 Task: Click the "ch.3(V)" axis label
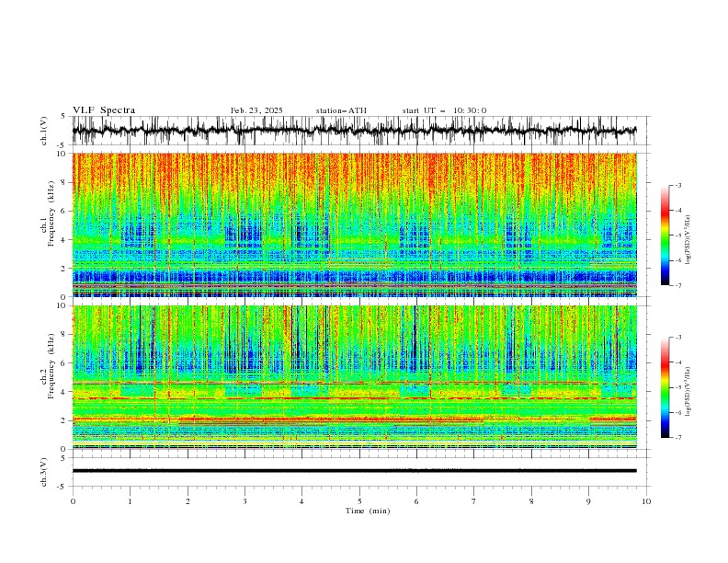44,472
